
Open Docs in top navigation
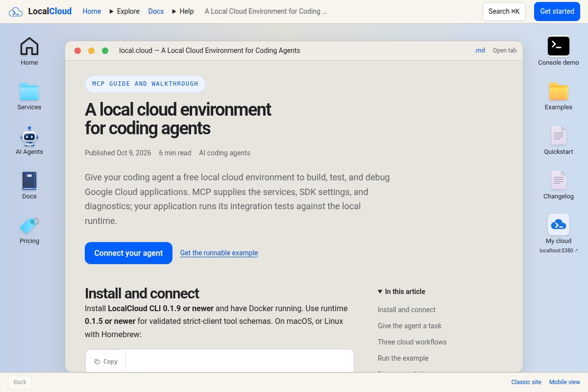[x=156, y=11]
